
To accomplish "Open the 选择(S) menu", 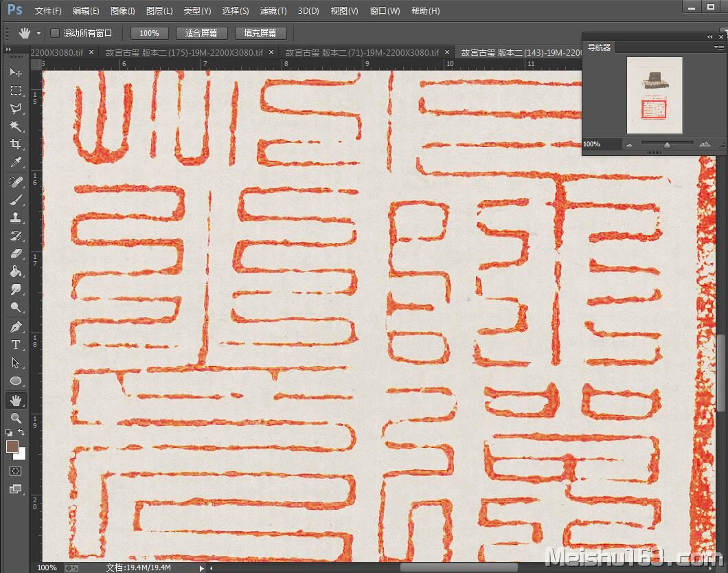I will [236, 11].
